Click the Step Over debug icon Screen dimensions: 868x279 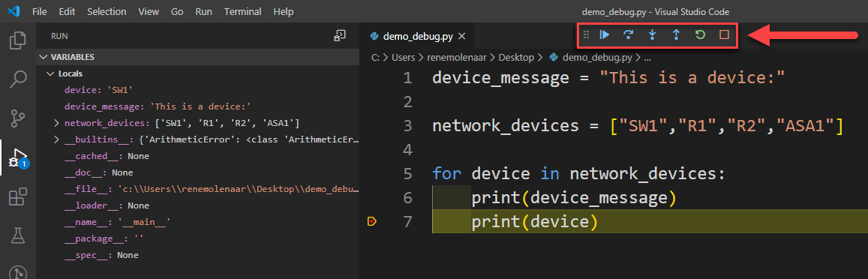628,34
